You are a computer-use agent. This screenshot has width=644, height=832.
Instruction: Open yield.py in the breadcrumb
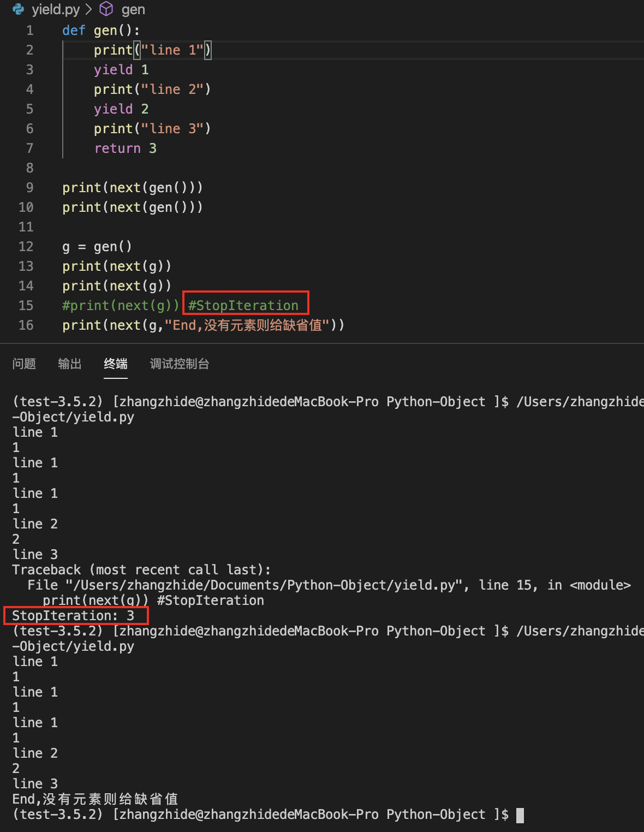coord(56,9)
